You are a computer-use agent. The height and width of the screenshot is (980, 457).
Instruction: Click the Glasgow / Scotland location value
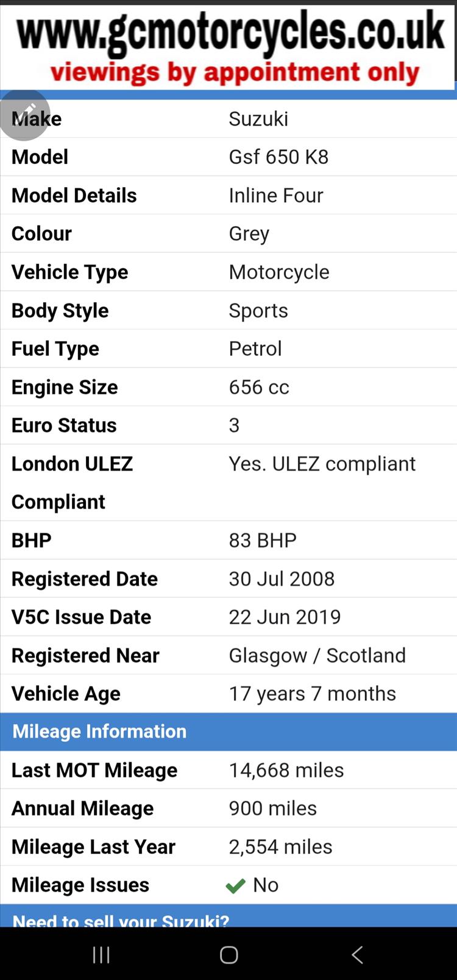(x=317, y=656)
